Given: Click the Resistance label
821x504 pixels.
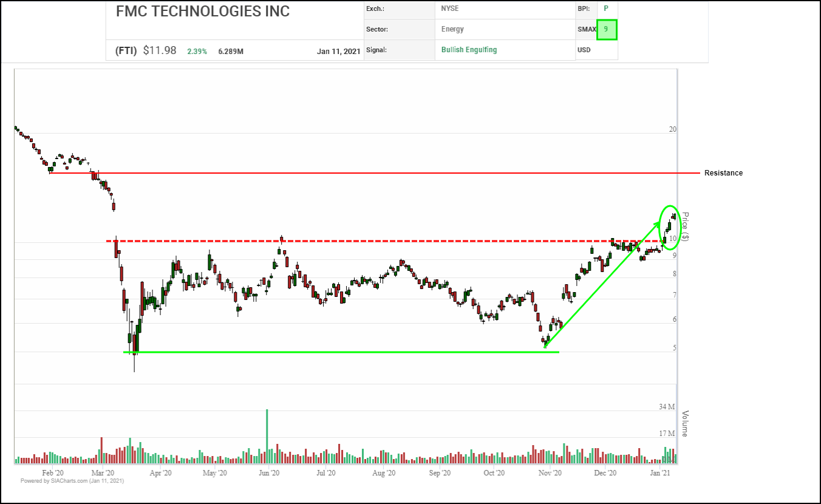Looking at the screenshot, I should [723, 173].
